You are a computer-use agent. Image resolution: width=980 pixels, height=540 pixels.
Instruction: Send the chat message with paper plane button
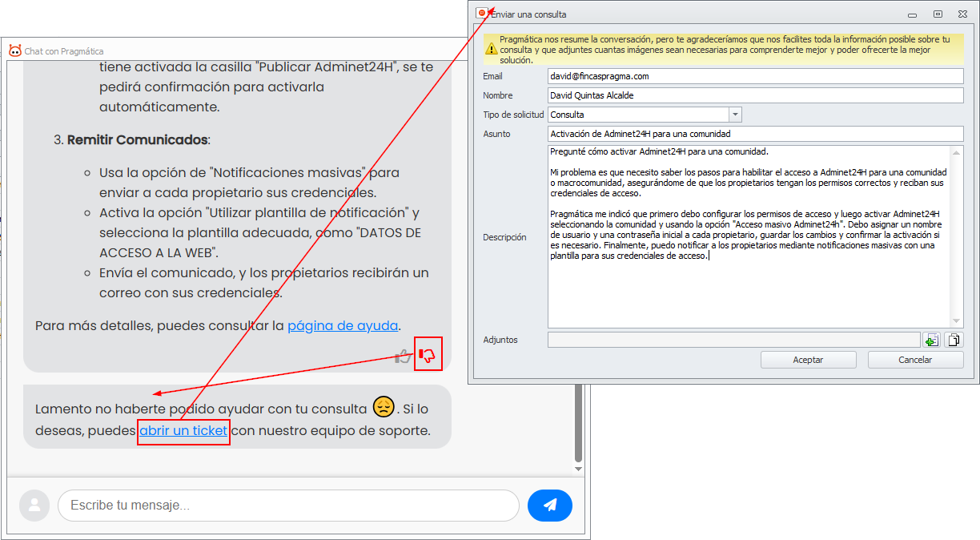(x=550, y=506)
